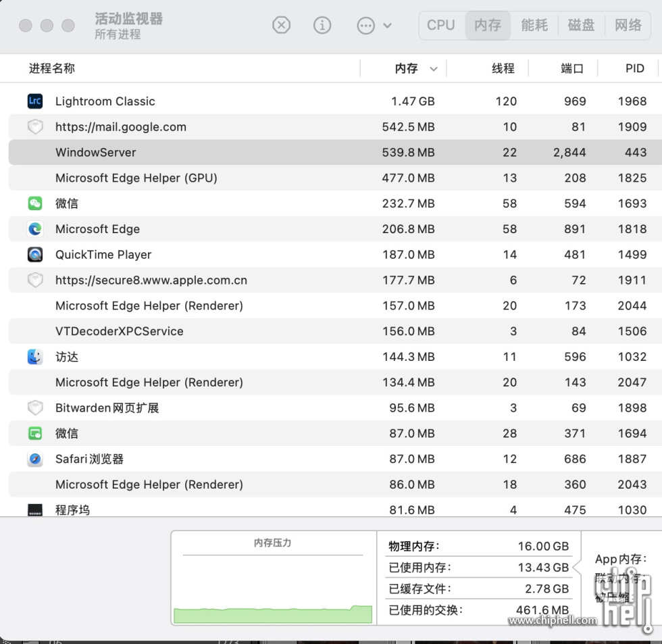Open the process info (i) toolbar icon
The image size is (662, 644).
coord(322,25)
